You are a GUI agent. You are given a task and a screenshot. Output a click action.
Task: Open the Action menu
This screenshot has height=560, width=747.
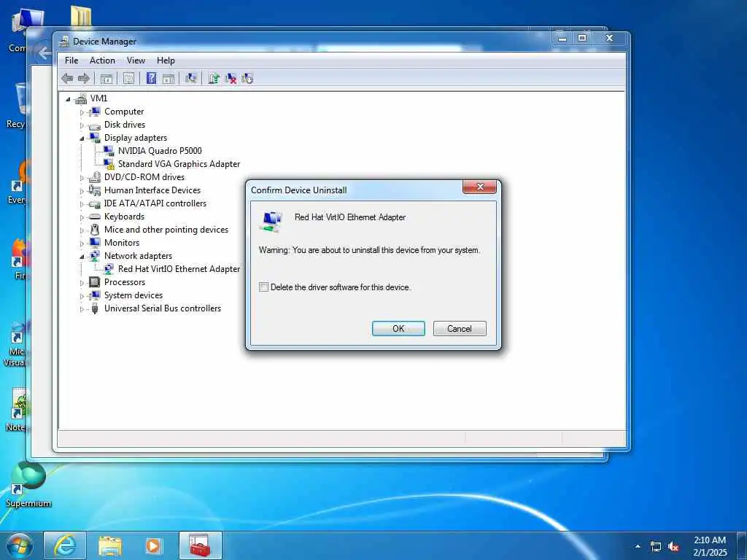(x=102, y=61)
